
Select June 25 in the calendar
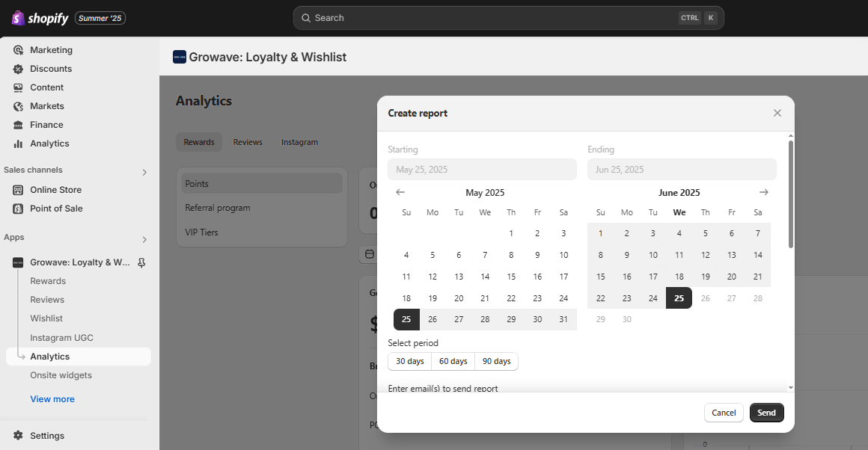pyautogui.click(x=679, y=298)
